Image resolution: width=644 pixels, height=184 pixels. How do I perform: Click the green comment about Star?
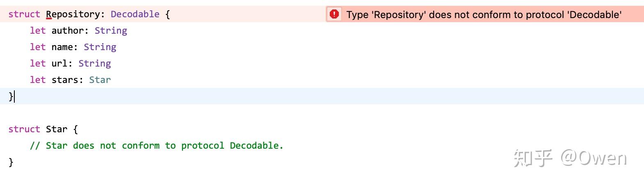(x=156, y=146)
